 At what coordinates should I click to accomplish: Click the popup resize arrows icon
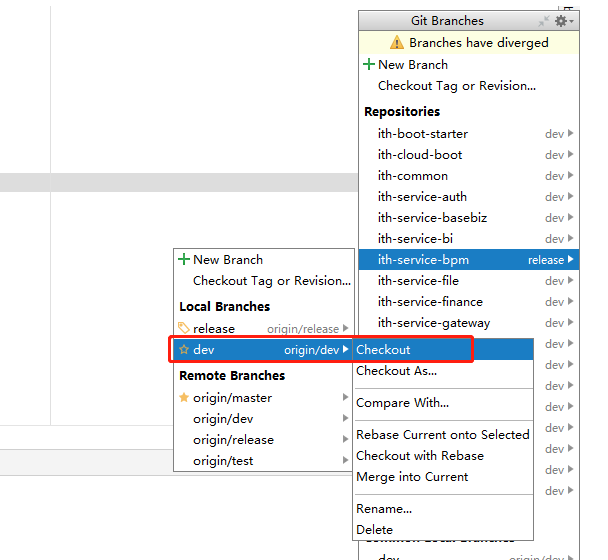click(x=543, y=21)
